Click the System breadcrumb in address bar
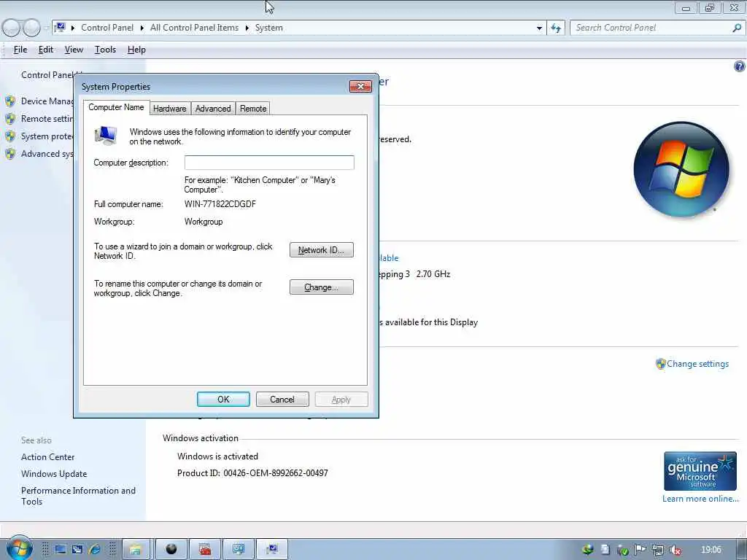 point(268,28)
